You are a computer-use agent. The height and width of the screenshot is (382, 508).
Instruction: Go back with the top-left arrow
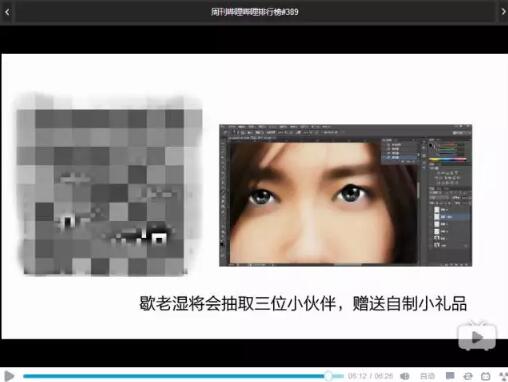pos(7,12)
